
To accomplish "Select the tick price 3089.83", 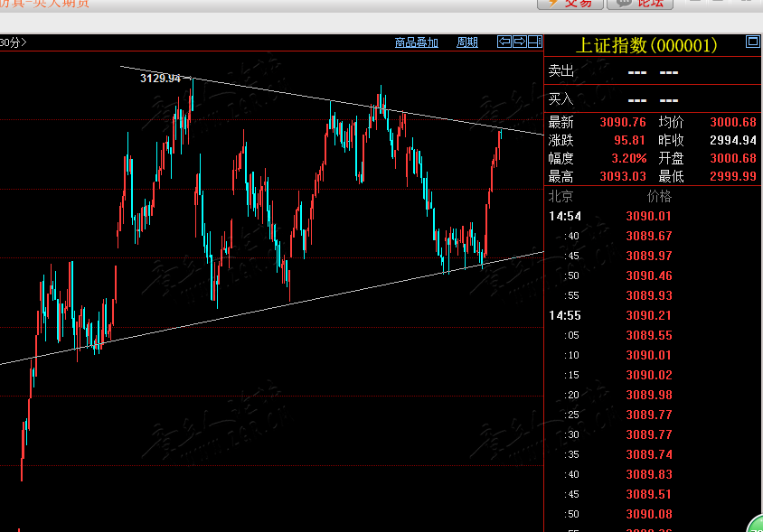I will 649,474.
